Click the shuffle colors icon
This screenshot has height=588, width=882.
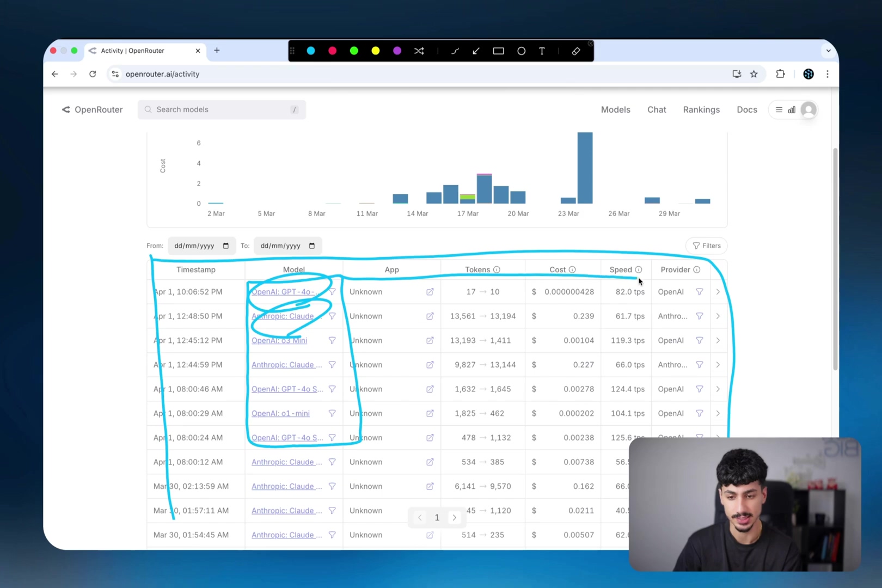coord(419,51)
